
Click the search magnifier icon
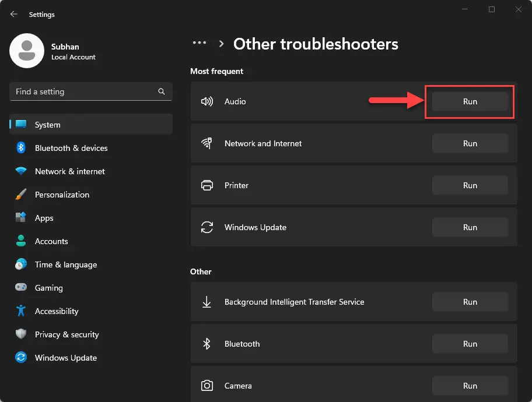(162, 91)
